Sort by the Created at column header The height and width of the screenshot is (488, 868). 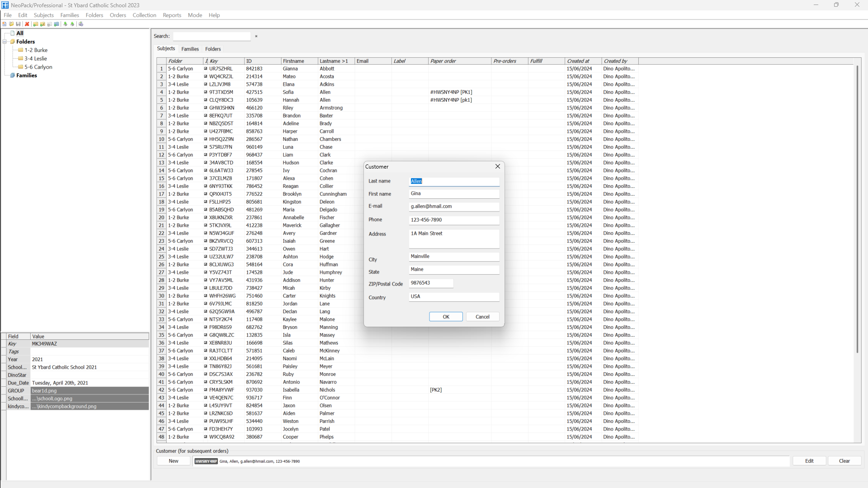583,61
